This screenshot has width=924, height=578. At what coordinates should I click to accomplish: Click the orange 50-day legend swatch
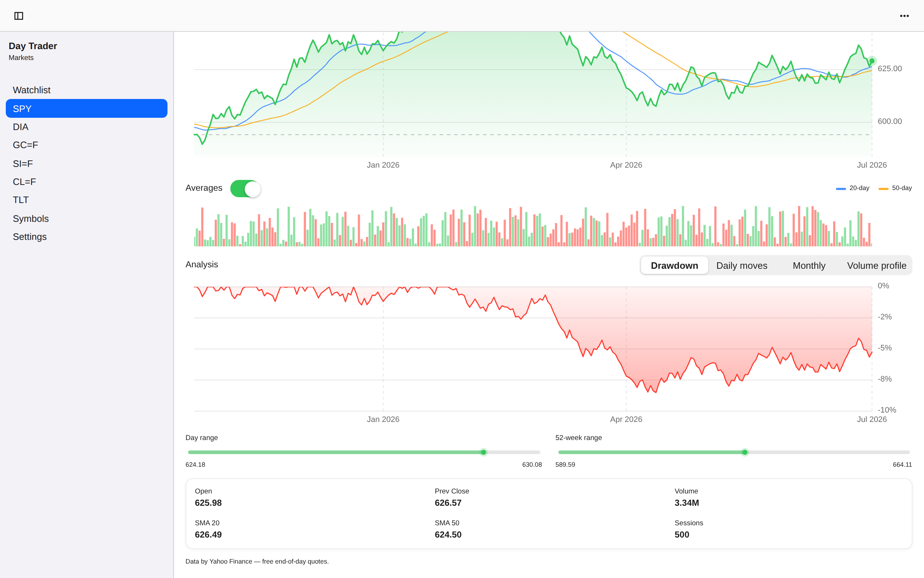884,189
